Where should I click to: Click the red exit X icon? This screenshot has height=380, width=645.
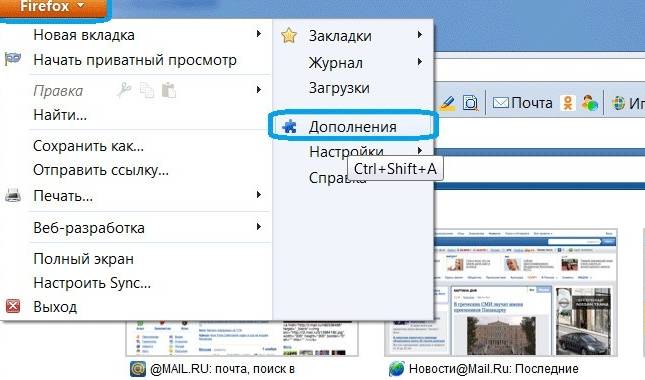(x=13, y=306)
